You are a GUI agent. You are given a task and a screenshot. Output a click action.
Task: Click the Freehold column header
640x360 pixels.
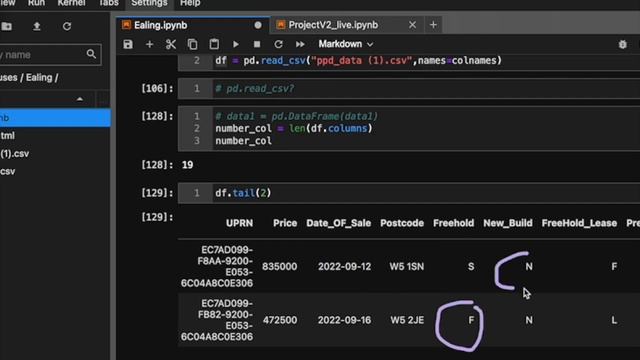[x=453, y=223]
